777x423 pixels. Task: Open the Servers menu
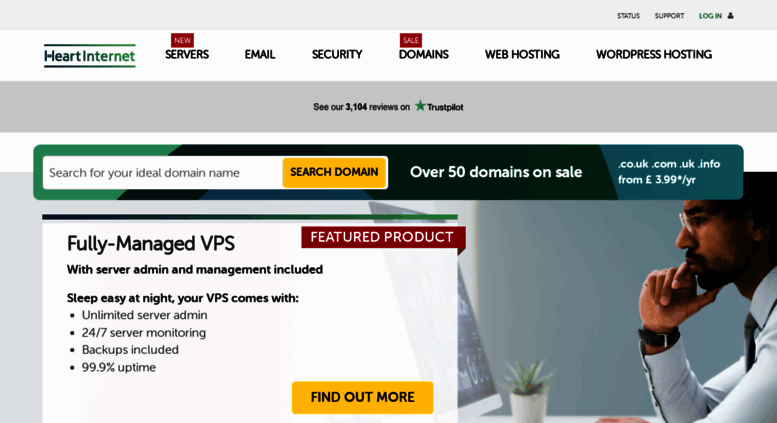[187, 54]
